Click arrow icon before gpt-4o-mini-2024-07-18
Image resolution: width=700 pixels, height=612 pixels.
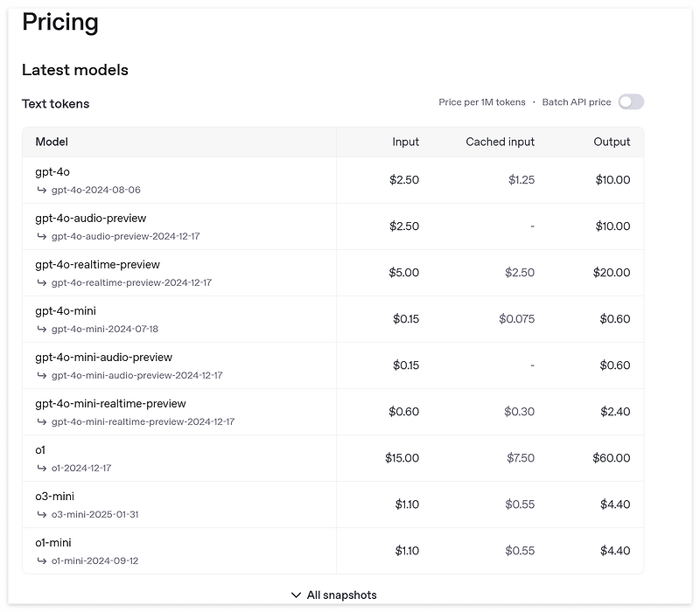click(x=41, y=330)
